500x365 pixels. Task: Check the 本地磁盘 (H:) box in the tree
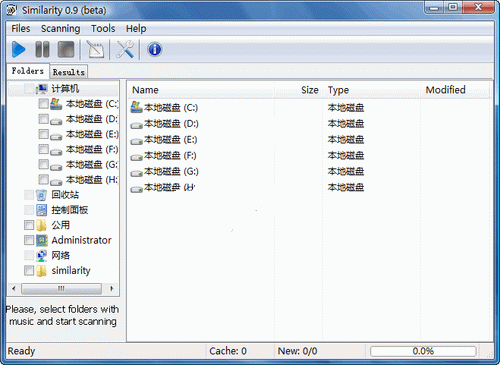43,180
